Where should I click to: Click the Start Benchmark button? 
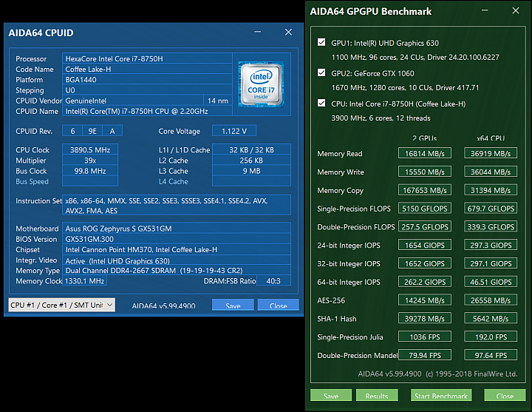pyautogui.click(x=441, y=395)
